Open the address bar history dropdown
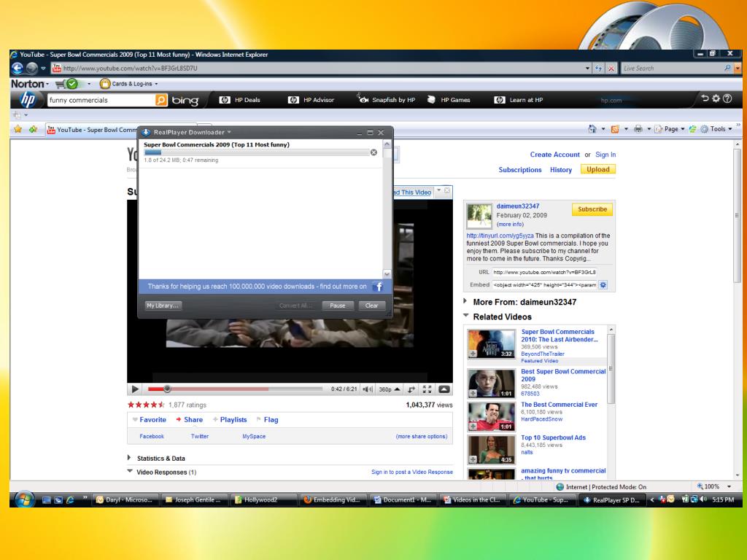 [x=587, y=69]
